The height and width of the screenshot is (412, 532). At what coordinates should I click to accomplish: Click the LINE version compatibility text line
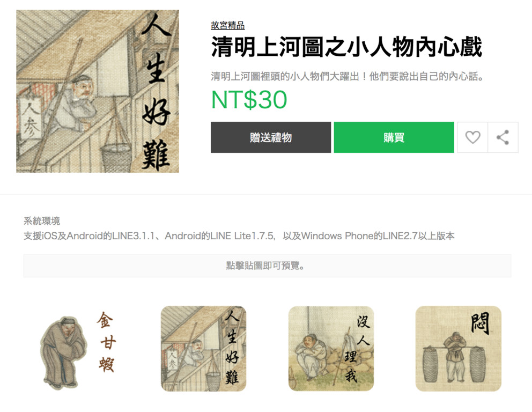(239, 236)
